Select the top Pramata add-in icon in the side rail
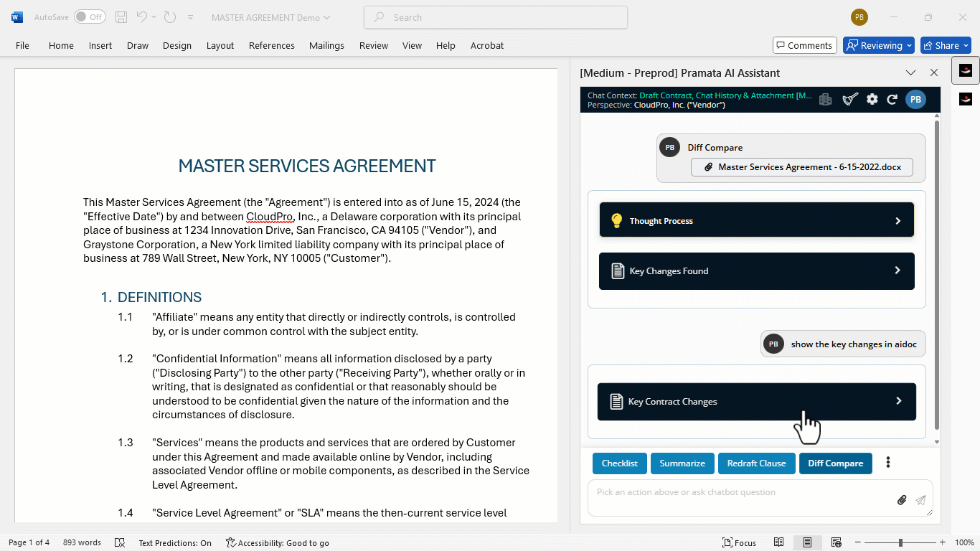This screenshot has height=551, width=980. 966,70
